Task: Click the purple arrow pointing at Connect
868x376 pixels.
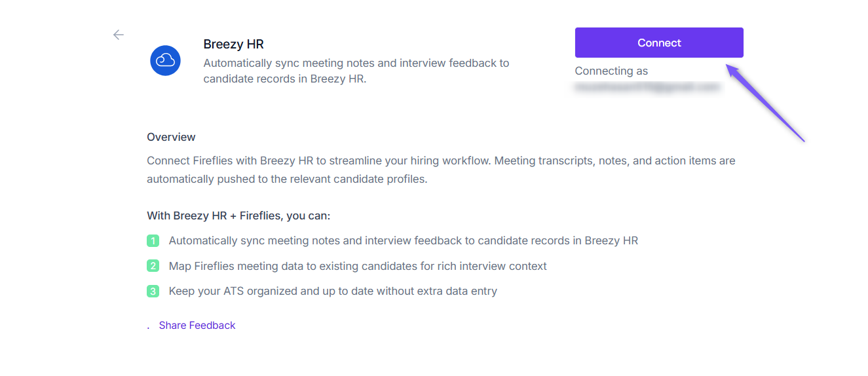Action: pyautogui.click(x=764, y=102)
